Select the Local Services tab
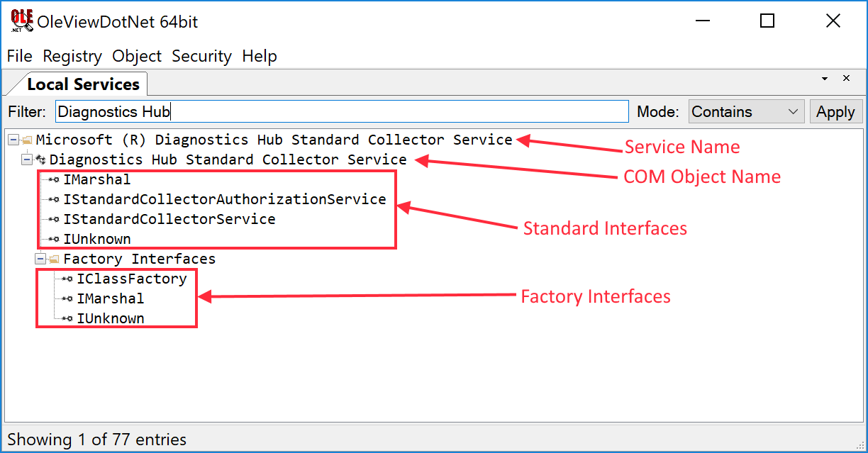This screenshot has height=453, width=868. (x=83, y=84)
